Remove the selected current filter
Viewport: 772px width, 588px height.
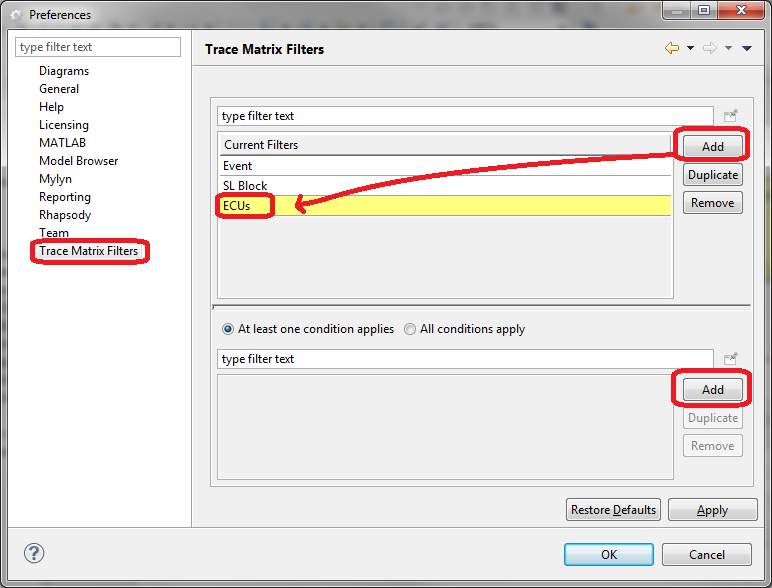tap(712, 203)
